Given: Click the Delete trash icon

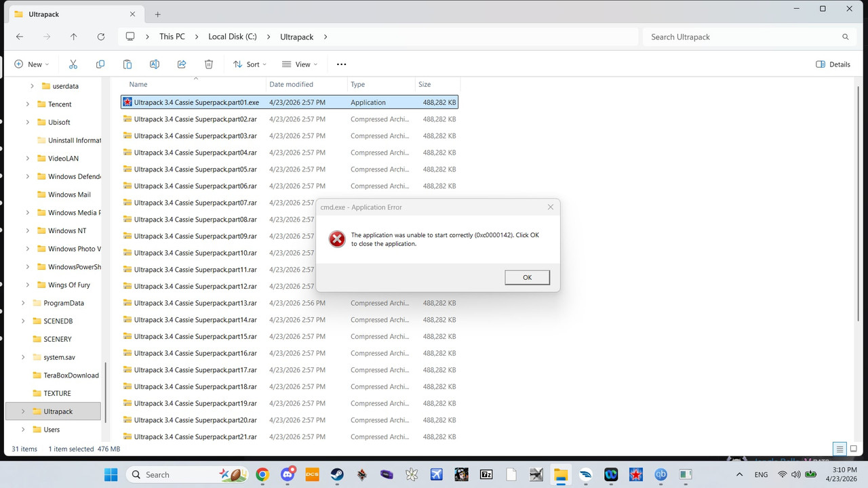Looking at the screenshot, I should 209,64.
